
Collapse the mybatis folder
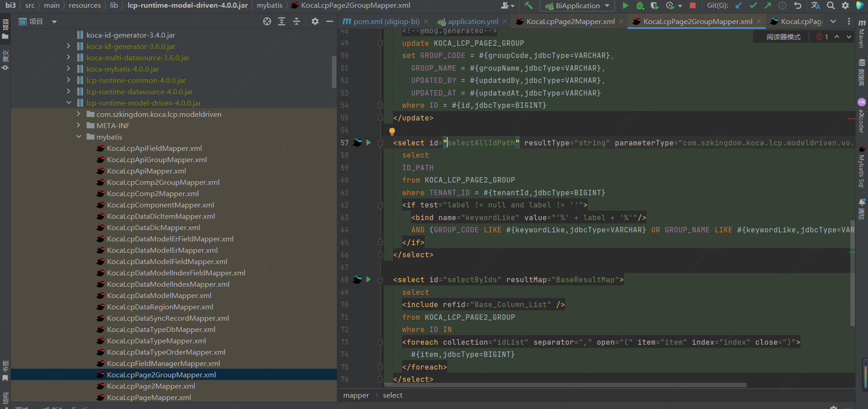click(x=79, y=137)
